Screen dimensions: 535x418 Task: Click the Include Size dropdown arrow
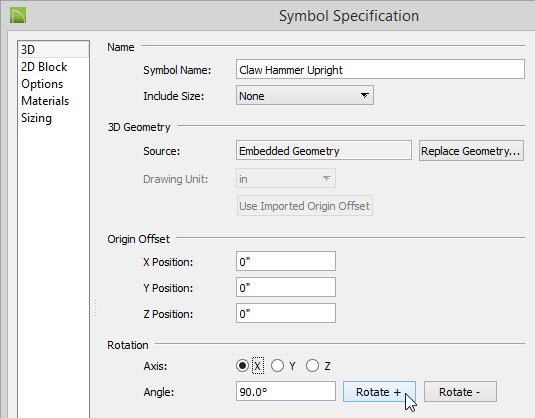pos(365,95)
